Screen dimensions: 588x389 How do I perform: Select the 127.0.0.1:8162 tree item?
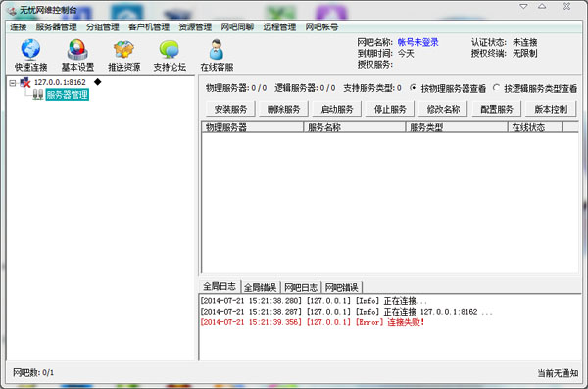point(60,82)
